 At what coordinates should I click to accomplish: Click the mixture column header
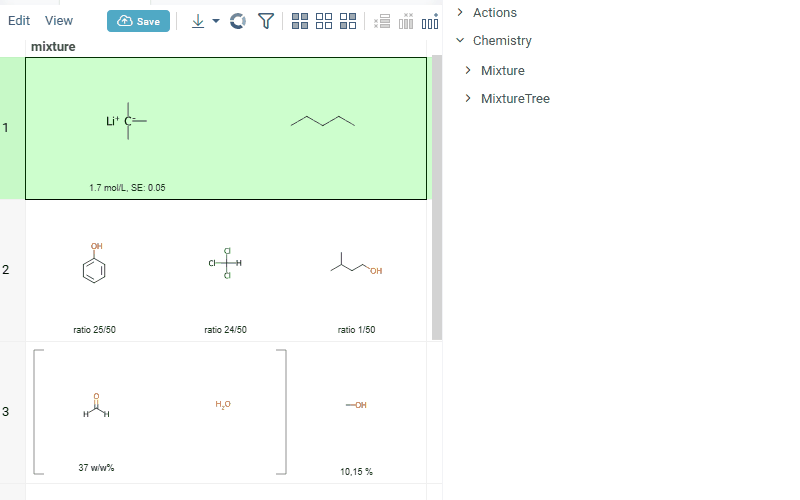point(53,47)
